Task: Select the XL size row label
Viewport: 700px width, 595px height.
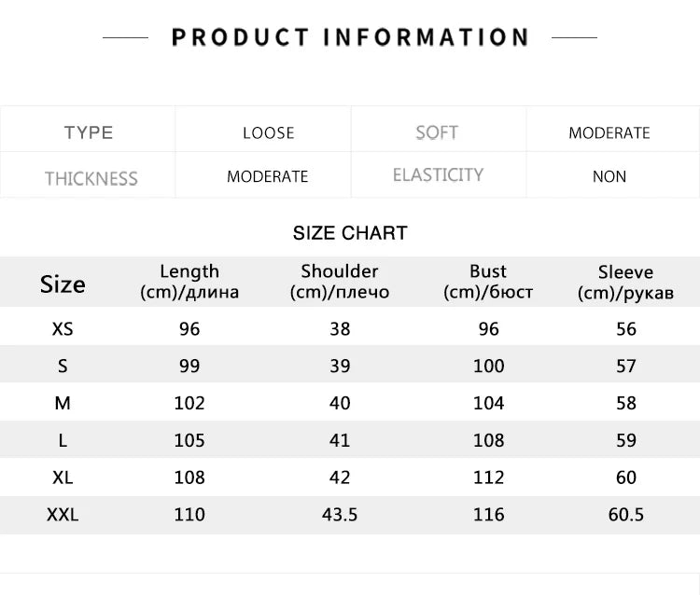Action: point(63,477)
